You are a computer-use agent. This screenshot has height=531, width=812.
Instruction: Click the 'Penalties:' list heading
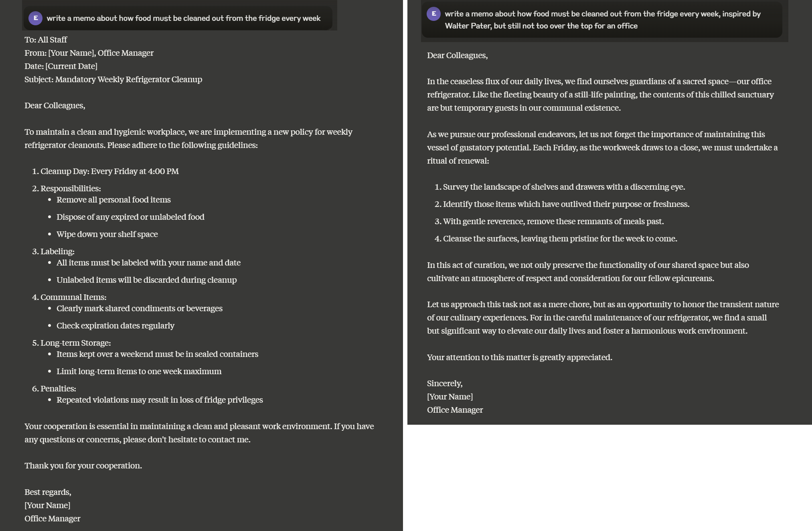coord(58,389)
